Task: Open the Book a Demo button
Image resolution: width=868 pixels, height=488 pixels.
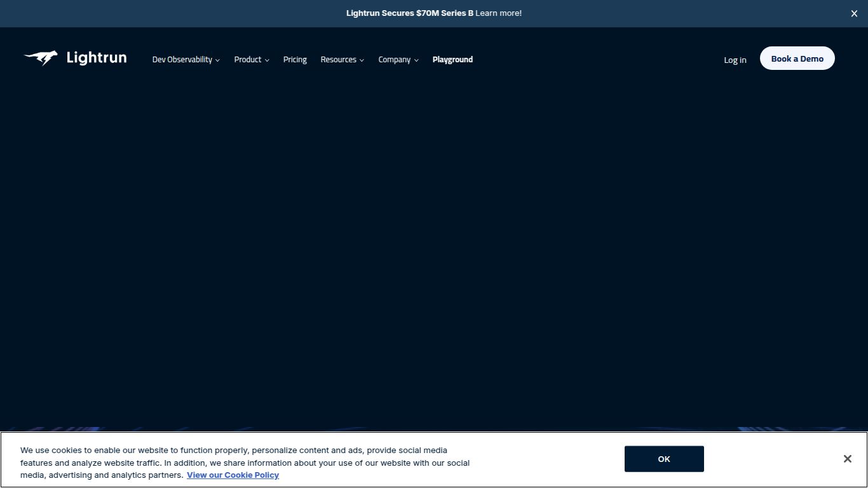Action: click(x=797, y=58)
